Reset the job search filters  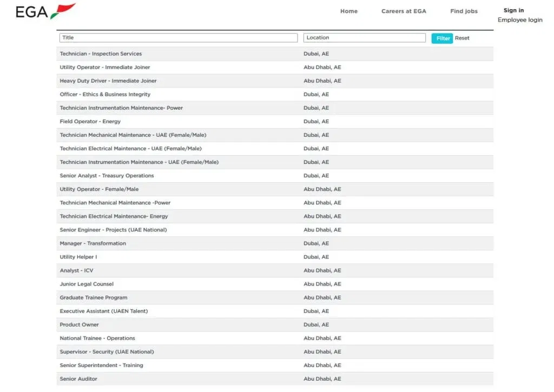(x=462, y=38)
